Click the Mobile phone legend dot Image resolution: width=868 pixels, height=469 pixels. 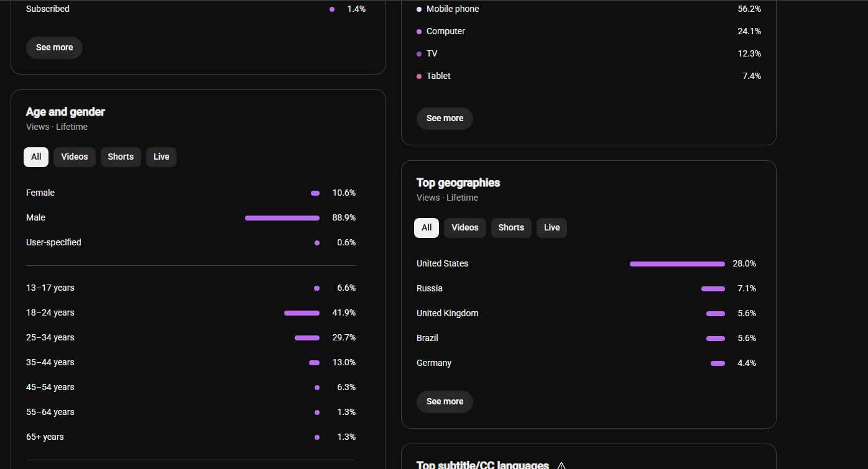(419, 9)
